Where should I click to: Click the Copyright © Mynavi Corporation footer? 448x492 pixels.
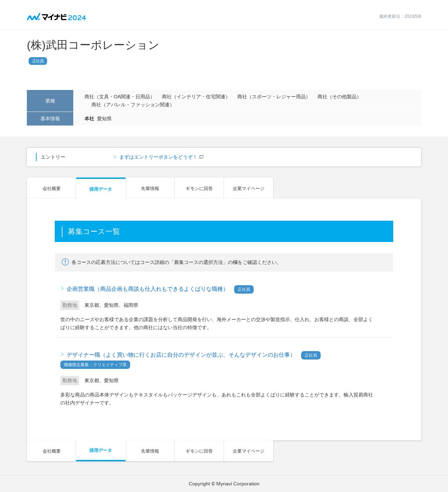[224, 484]
